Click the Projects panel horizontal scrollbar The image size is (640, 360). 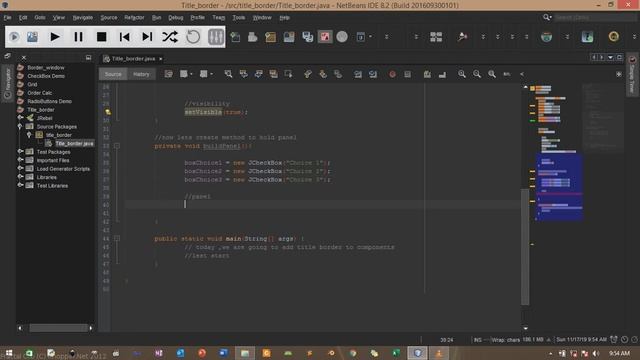pos(59,328)
